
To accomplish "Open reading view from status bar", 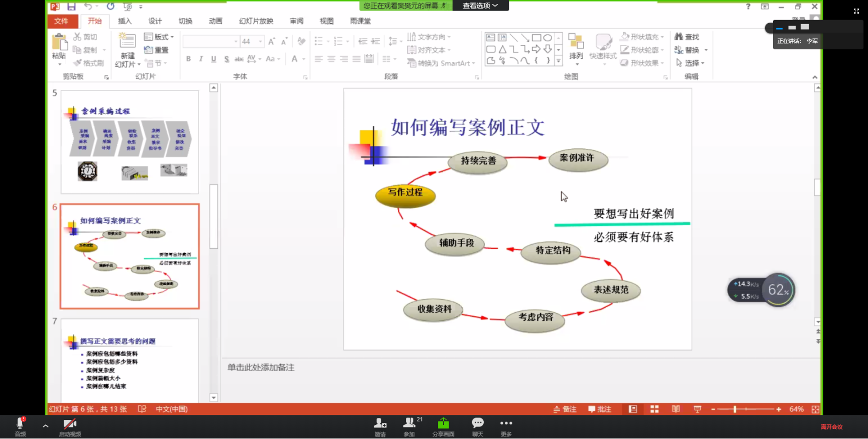I will click(x=676, y=409).
